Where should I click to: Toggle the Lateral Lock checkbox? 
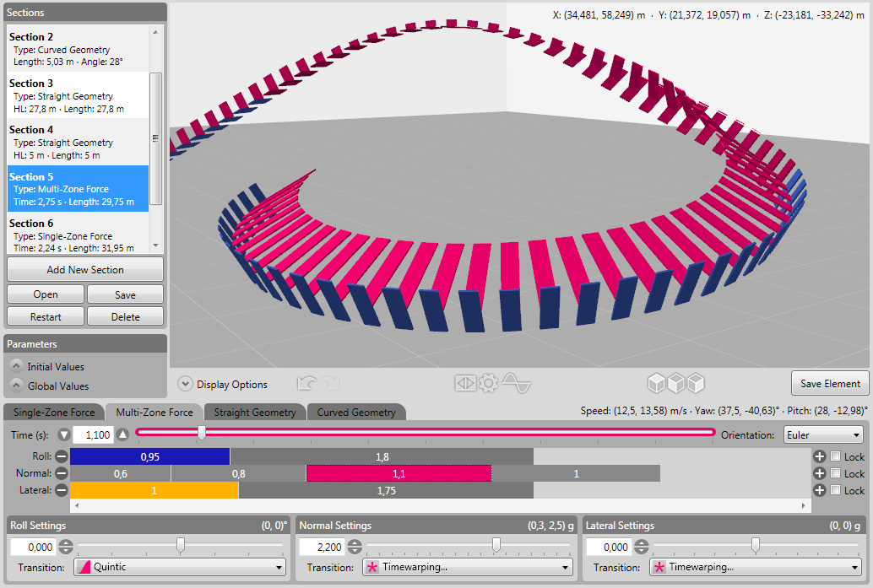tap(836, 490)
